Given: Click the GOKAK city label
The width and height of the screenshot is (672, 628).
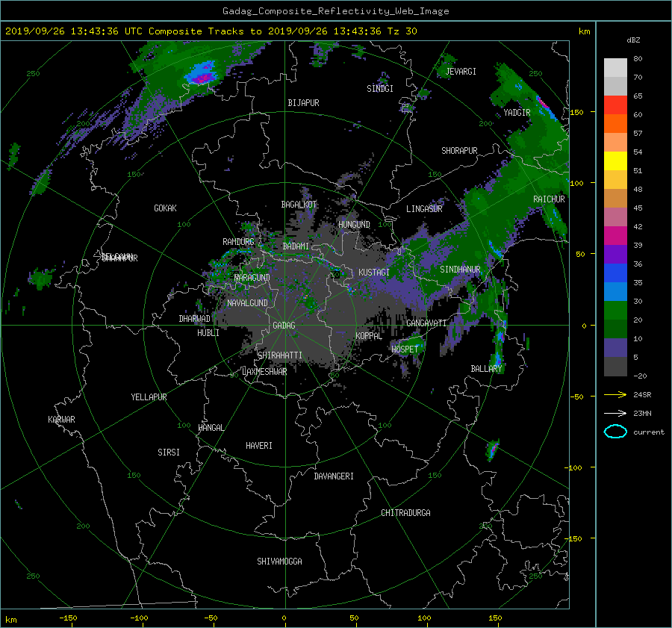Looking at the screenshot, I should point(166,208).
